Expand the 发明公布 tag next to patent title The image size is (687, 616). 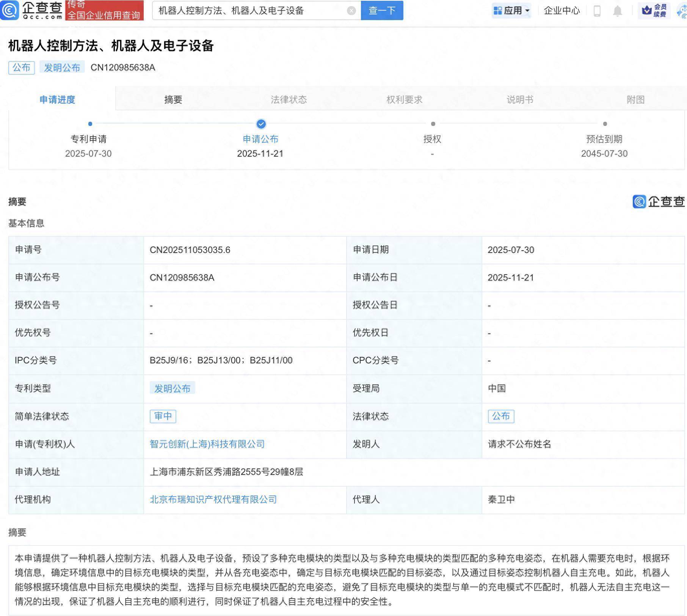point(63,67)
